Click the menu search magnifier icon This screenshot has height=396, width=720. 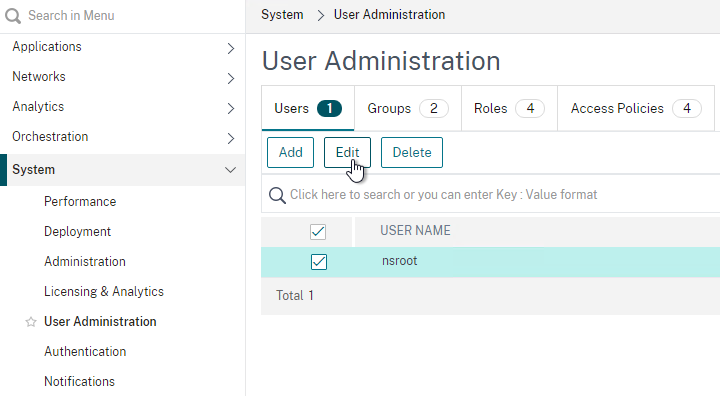(13, 16)
